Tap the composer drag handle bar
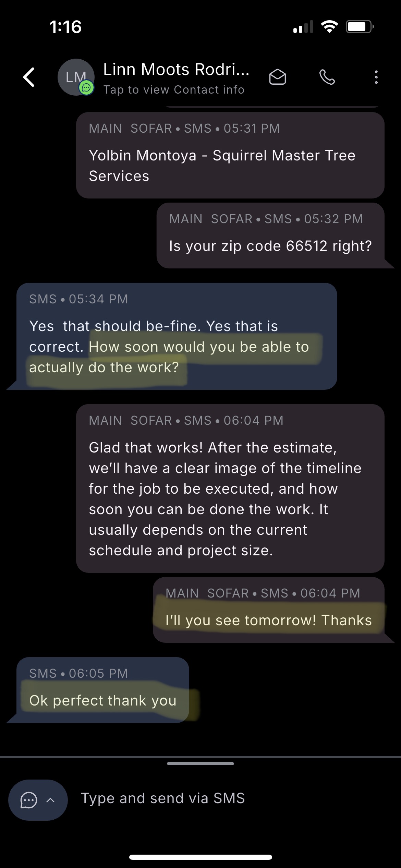401x868 pixels. [200, 763]
